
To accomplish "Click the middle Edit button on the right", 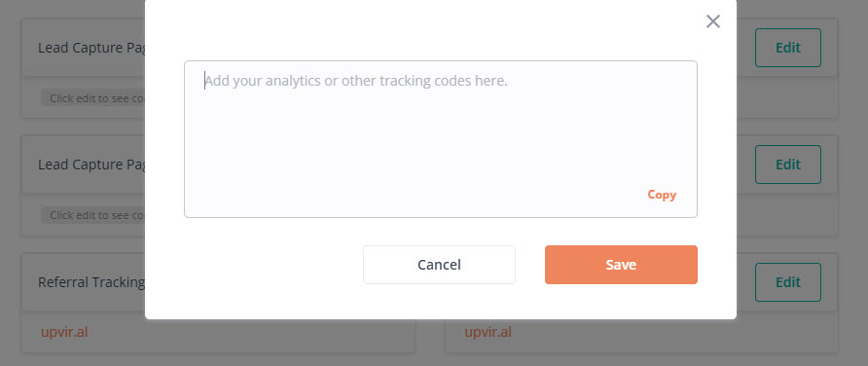I will [x=787, y=165].
